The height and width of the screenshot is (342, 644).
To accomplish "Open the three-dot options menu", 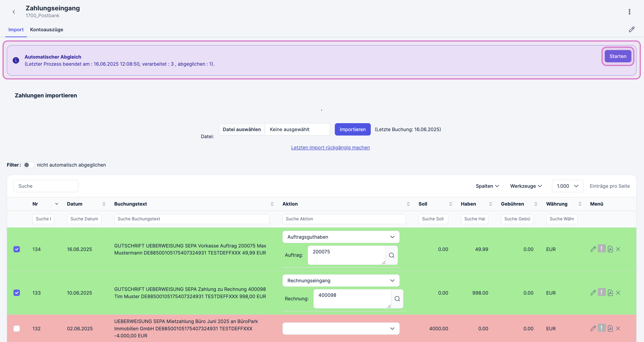I will 629,12.
